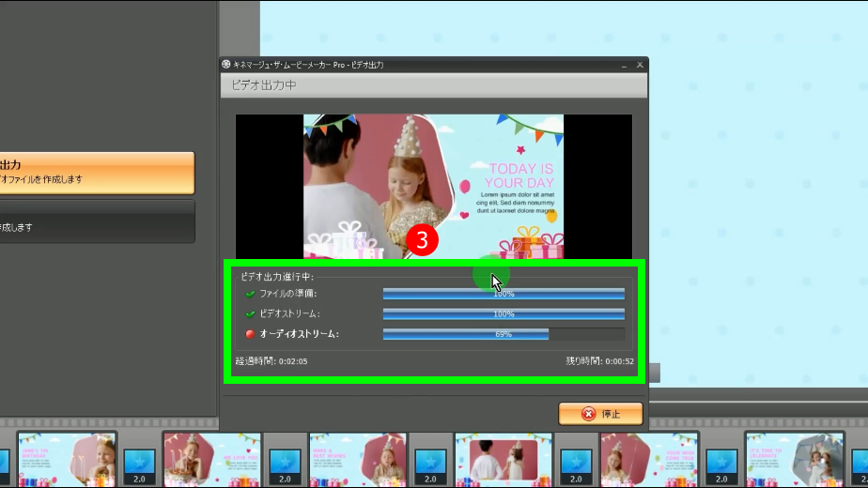The image size is (868, 488).
Task: Close the video output dialog
Action: coord(639,65)
